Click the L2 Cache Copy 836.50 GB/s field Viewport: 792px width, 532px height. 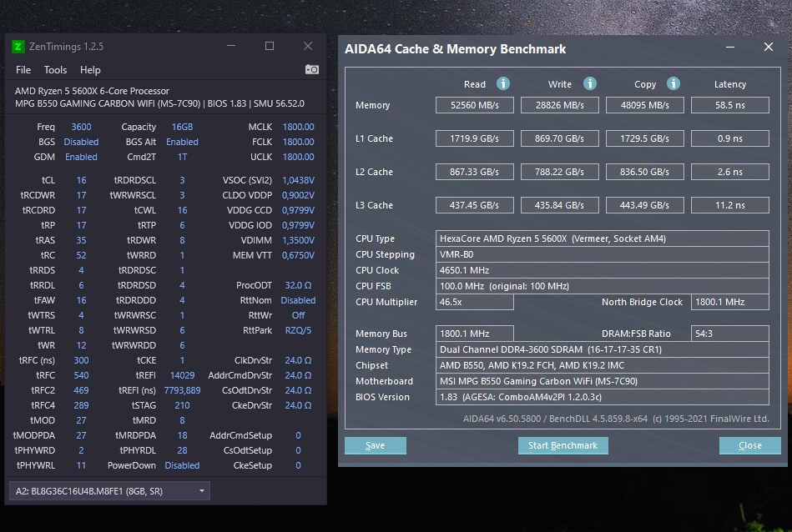pos(645,172)
